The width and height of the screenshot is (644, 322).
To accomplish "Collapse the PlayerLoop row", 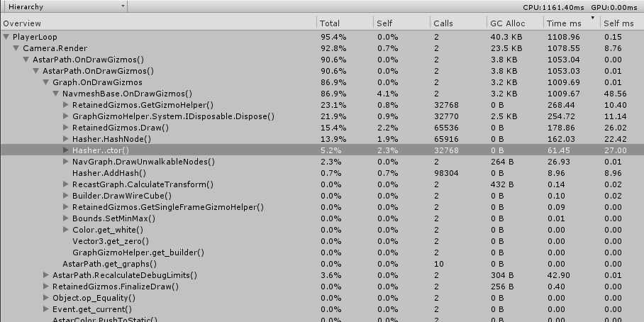I will [x=6, y=37].
